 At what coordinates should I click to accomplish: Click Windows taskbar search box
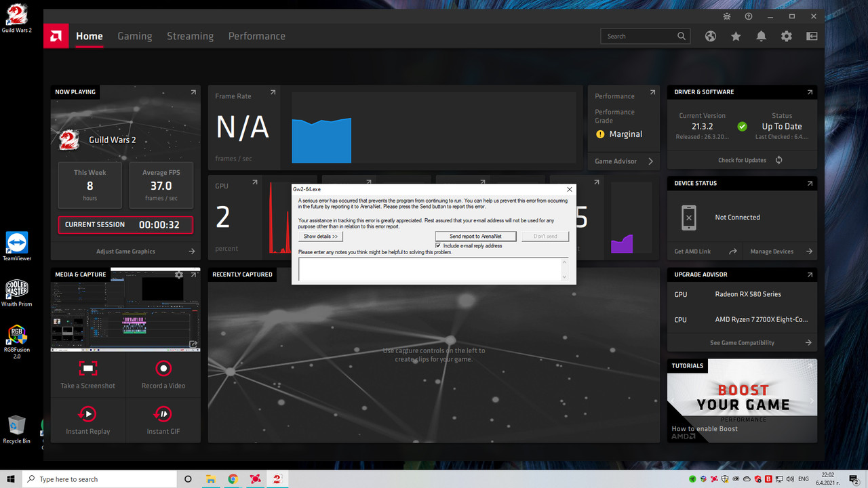tap(100, 479)
